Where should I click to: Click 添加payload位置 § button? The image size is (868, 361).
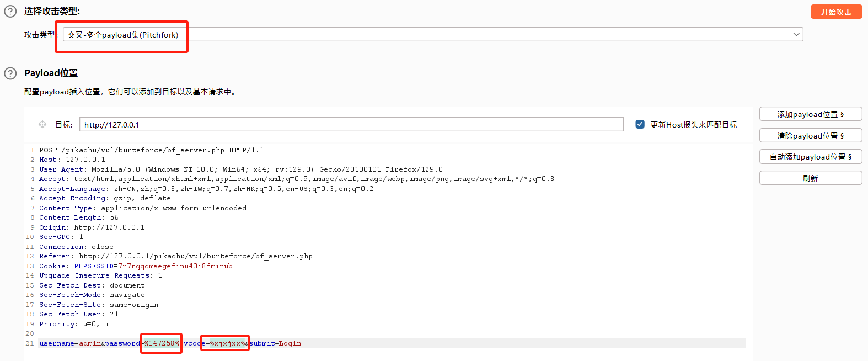[x=811, y=114]
